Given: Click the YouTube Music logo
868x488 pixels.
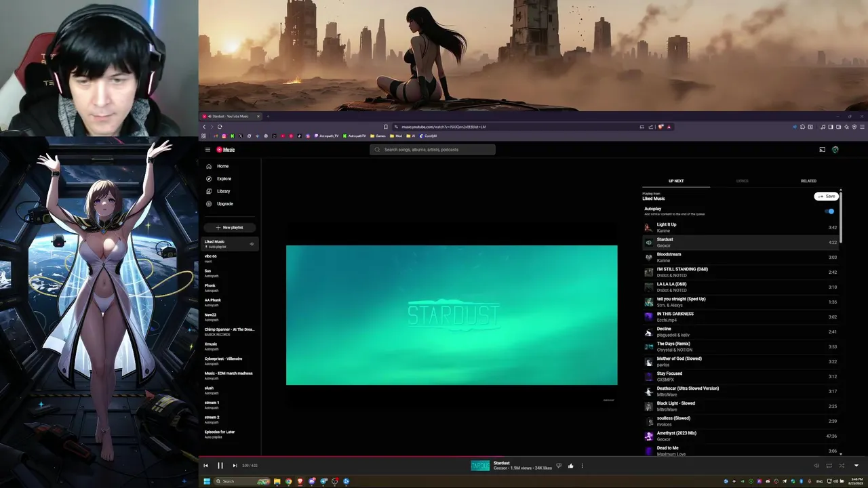Looking at the screenshot, I should click(x=226, y=150).
